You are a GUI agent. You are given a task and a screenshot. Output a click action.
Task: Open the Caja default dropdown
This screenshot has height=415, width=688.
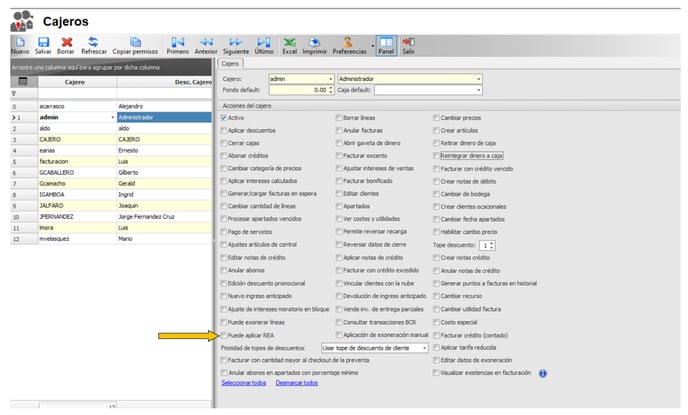479,90
